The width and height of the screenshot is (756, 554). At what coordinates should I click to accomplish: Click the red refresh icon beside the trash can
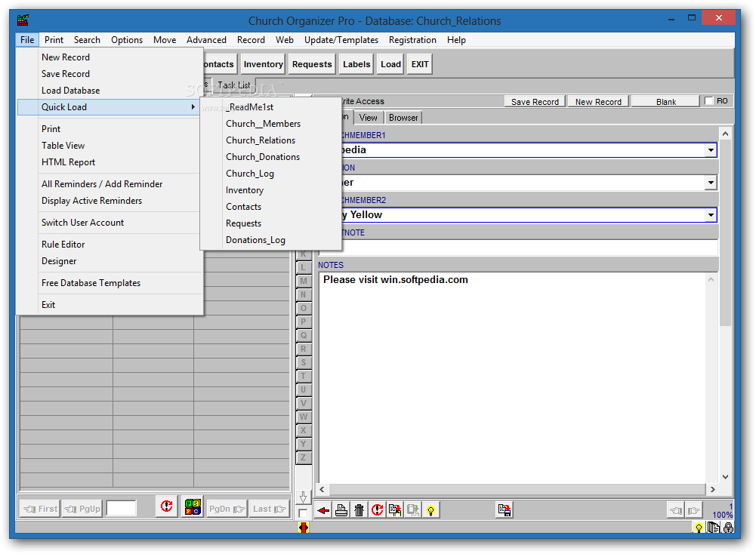pos(377,510)
